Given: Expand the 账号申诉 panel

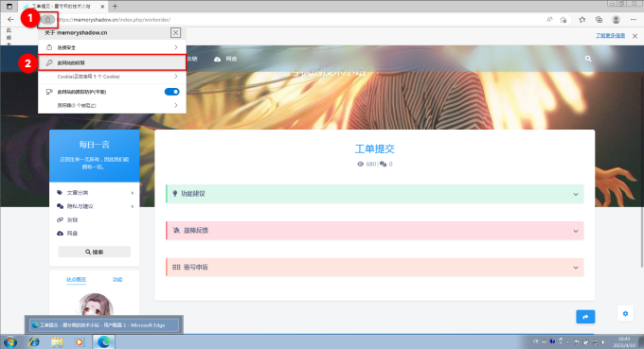Looking at the screenshot, I should click(375, 268).
